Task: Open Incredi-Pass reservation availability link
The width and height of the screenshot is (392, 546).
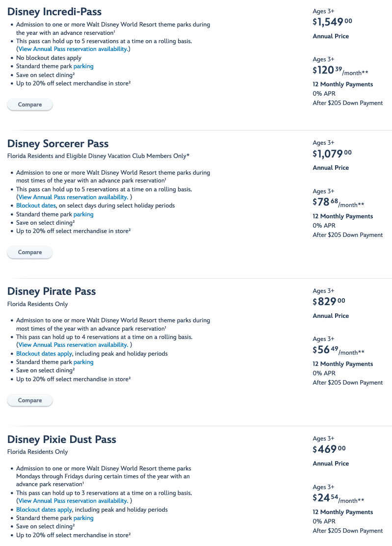Action: point(73,49)
